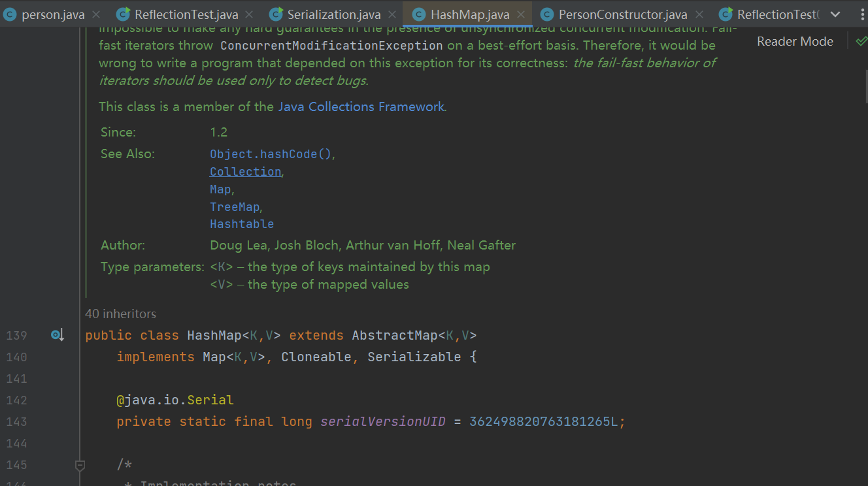Open the three-dot tab options menu
Image resolution: width=868 pixels, height=486 pixels.
pyautogui.click(x=862, y=14)
